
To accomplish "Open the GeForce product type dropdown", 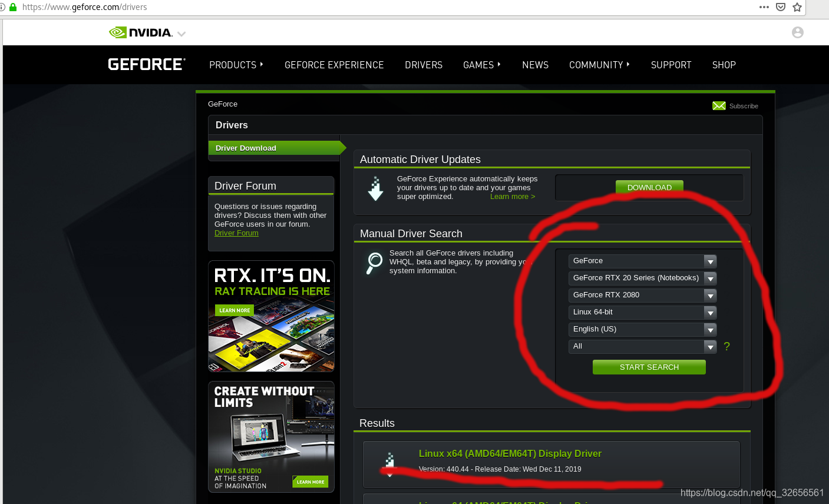I will [642, 261].
